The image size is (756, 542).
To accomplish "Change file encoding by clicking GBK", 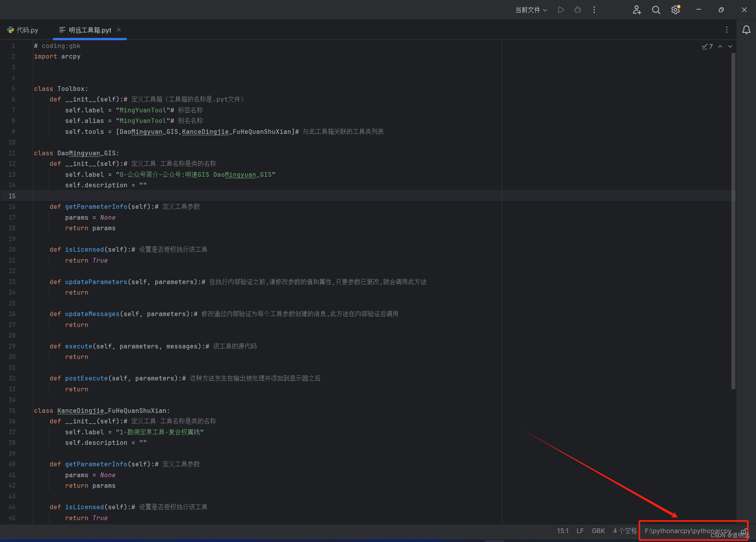I will tap(598, 531).
